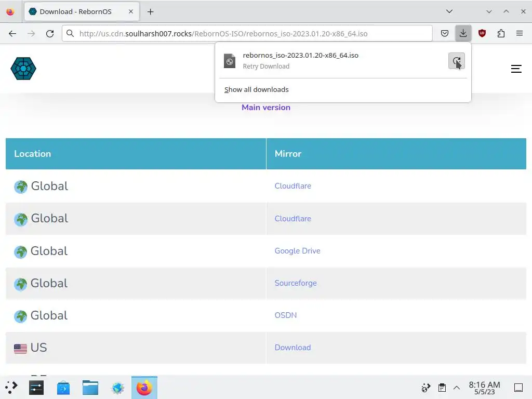The height and width of the screenshot is (399, 532).
Task: Minimize the Firefox window
Action: (488, 11)
